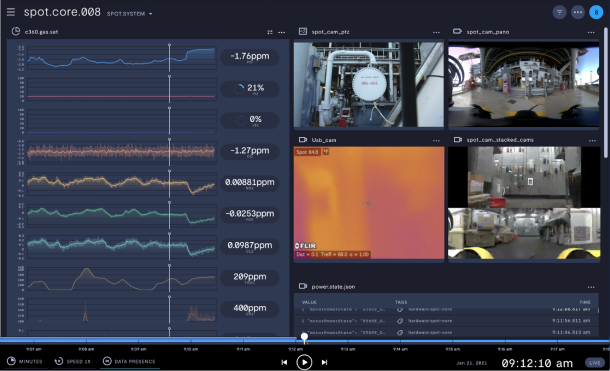Toggle the LIVE mode button

coord(595,363)
